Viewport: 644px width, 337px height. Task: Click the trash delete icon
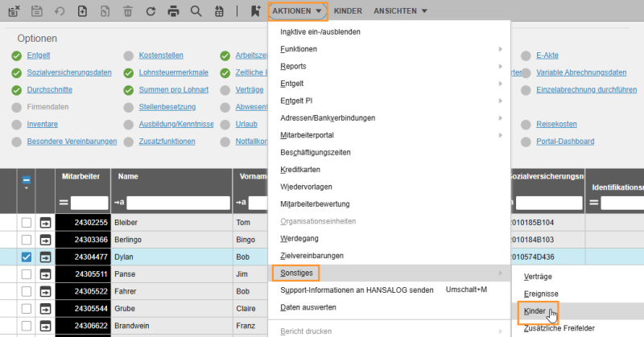click(x=128, y=11)
